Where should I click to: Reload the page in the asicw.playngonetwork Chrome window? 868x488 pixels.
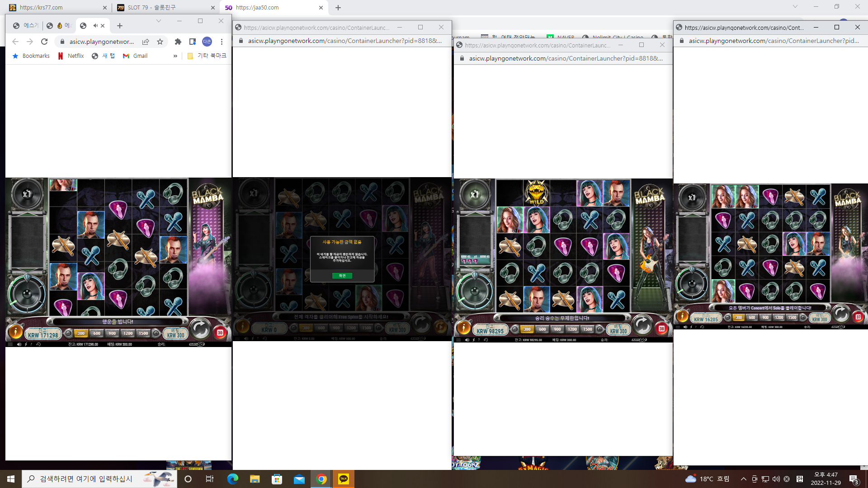coord(44,42)
